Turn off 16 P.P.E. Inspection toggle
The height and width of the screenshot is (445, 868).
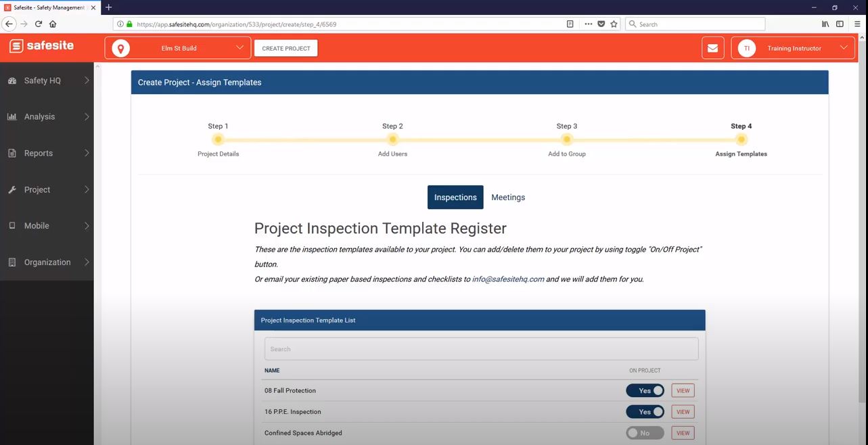[645, 411]
